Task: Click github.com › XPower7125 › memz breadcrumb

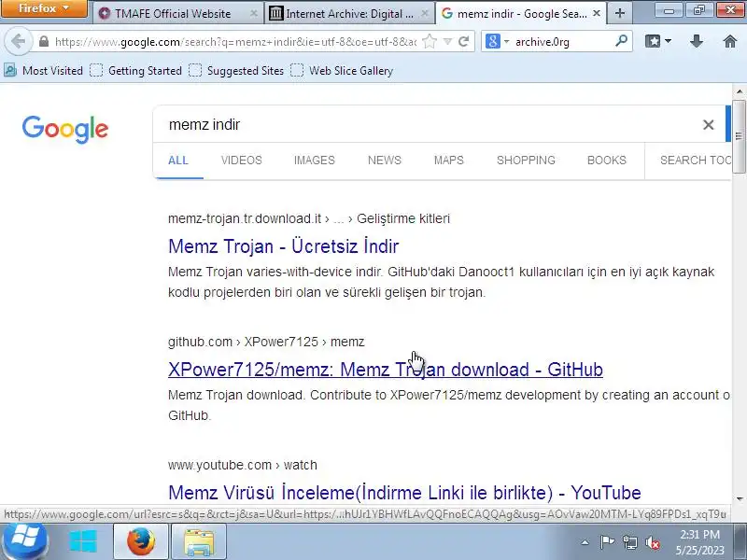Action: point(266,342)
